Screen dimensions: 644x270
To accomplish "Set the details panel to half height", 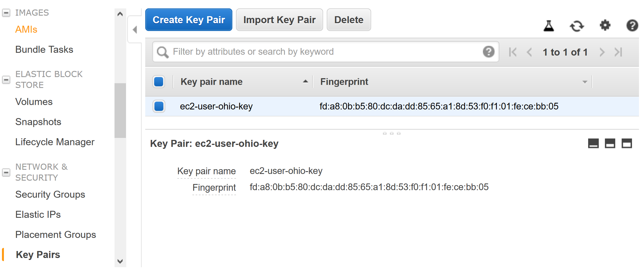I will coord(610,143).
